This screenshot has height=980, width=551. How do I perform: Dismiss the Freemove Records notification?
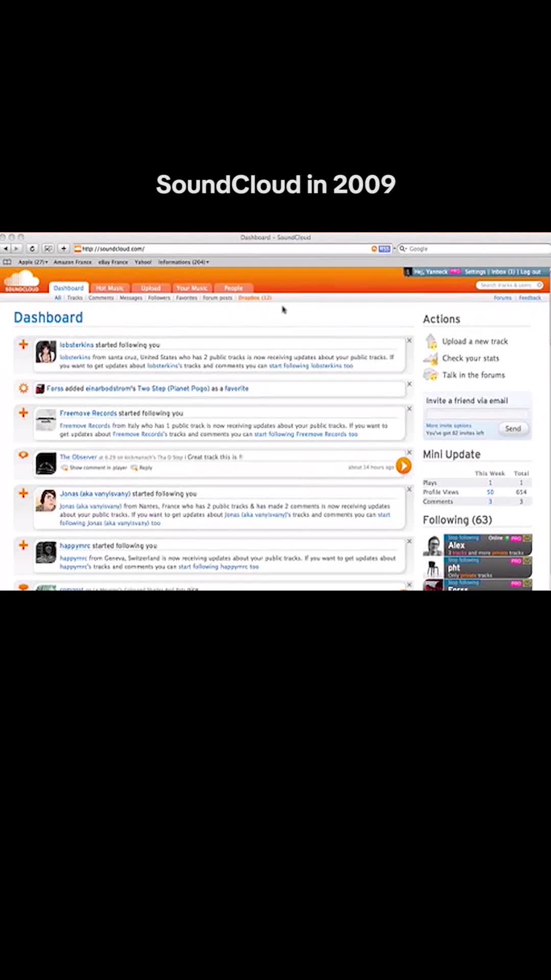click(x=409, y=409)
